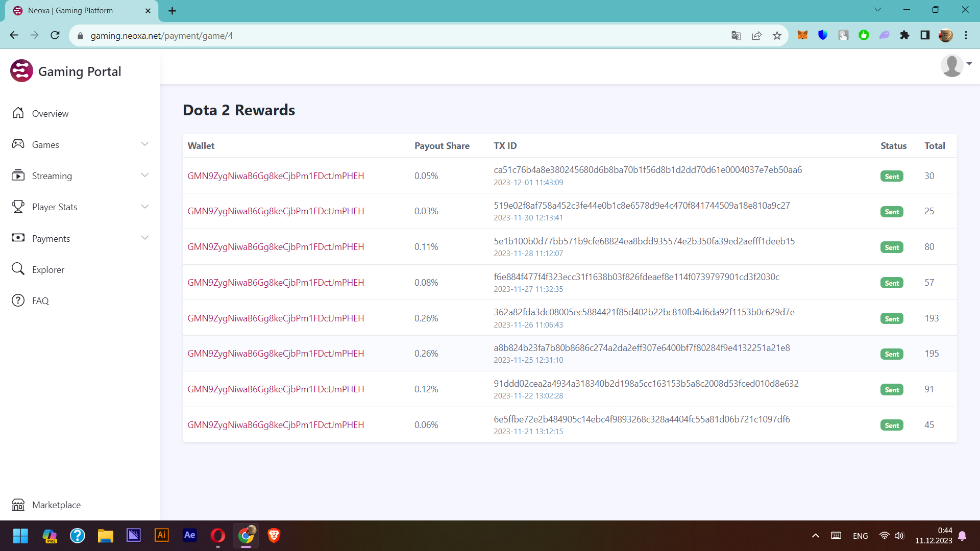Open the tab search dropdown
980x551 pixels.
[877, 10]
